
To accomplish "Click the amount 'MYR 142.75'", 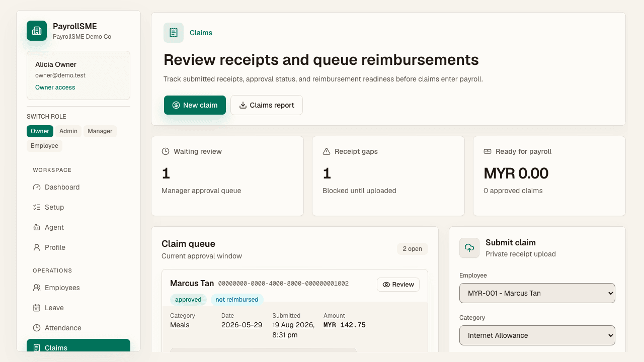I will pos(345,325).
